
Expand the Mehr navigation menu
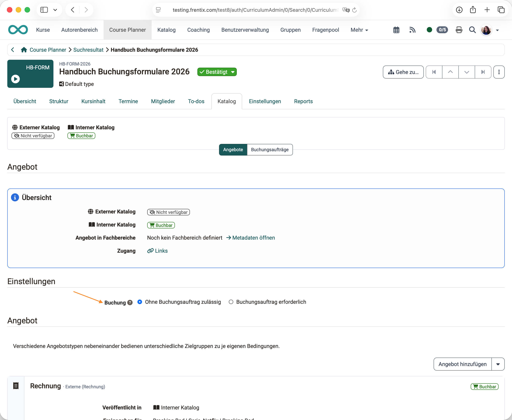tap(359, 30)
